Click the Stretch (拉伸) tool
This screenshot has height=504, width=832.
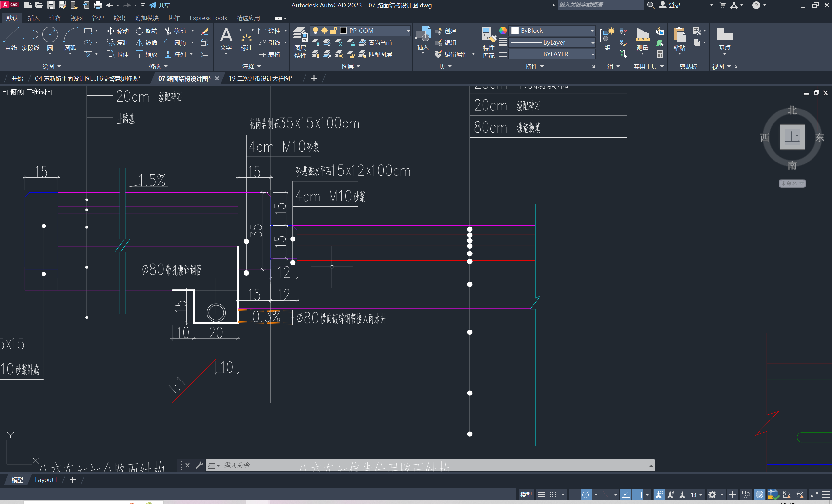(118, 54)
